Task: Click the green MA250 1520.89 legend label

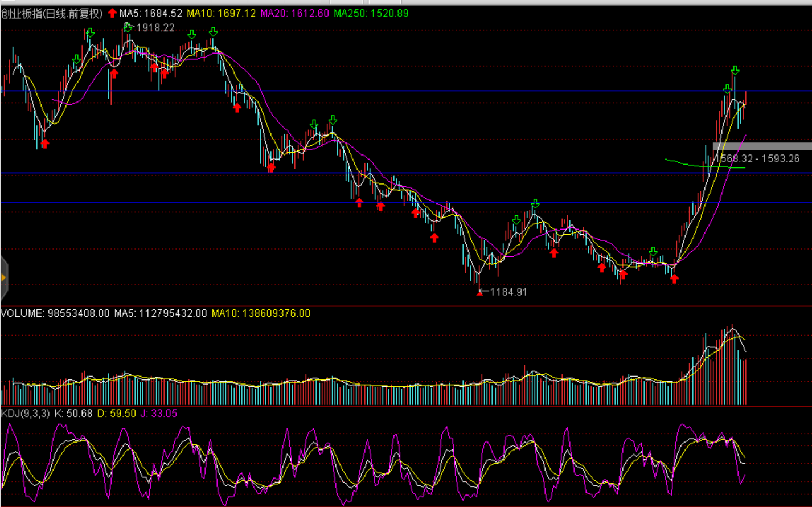Action: [371, 13]
